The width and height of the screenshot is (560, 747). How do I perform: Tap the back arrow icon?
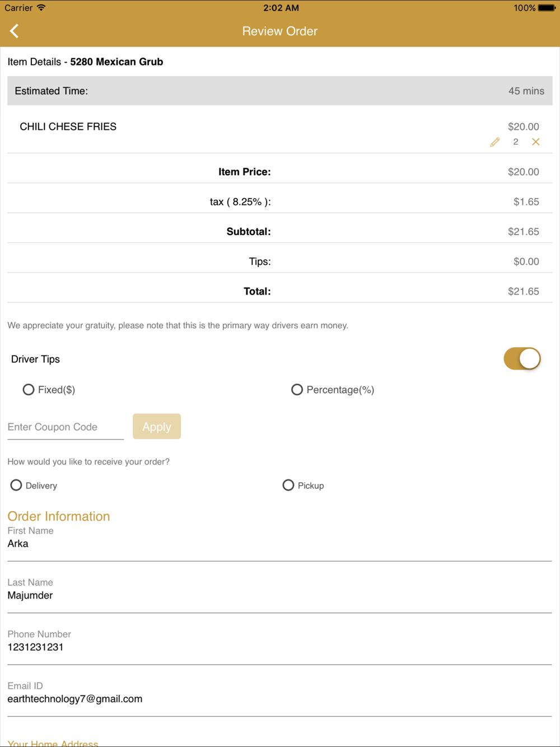[15, 31]
